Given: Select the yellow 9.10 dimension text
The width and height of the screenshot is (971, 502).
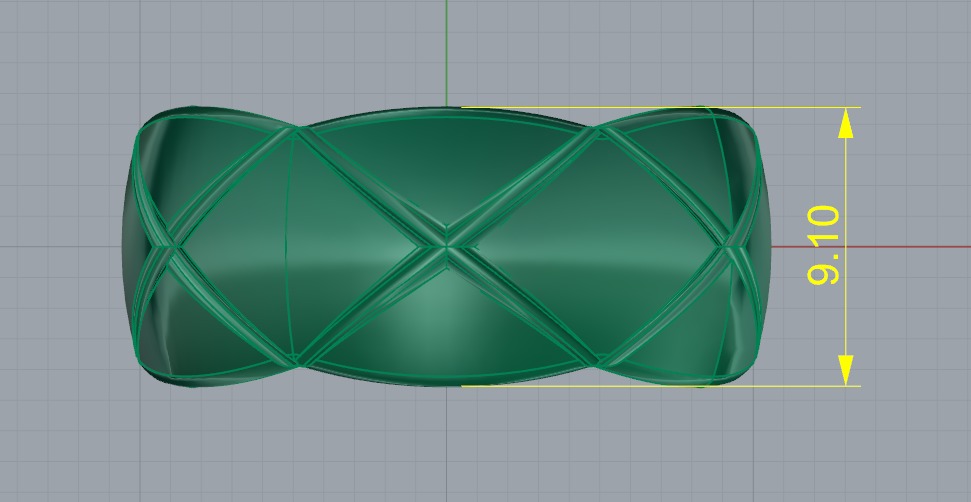Looking at the screenshot, I should pos(824,246).
